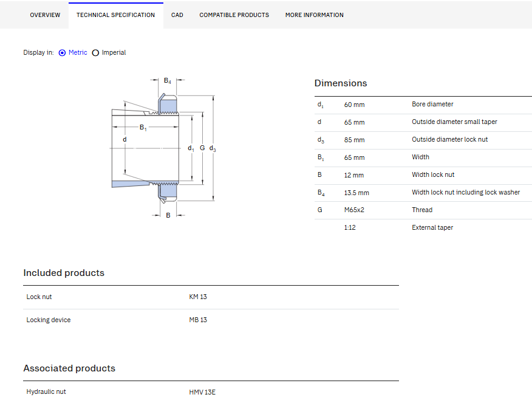The width and height of the screenshot is (532, 417).
Task: Click the KM 13 lock nut value
Action: point(198,297)
